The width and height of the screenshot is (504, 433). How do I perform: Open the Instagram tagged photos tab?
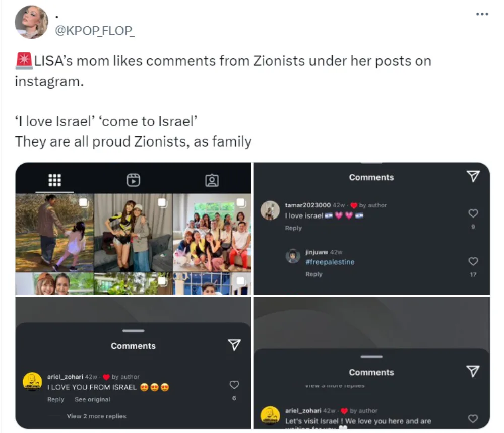212,180
